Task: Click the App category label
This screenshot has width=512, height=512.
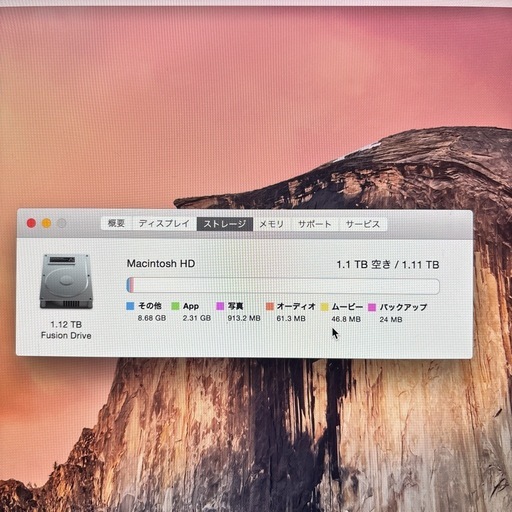Action: [x=191, y=306]
